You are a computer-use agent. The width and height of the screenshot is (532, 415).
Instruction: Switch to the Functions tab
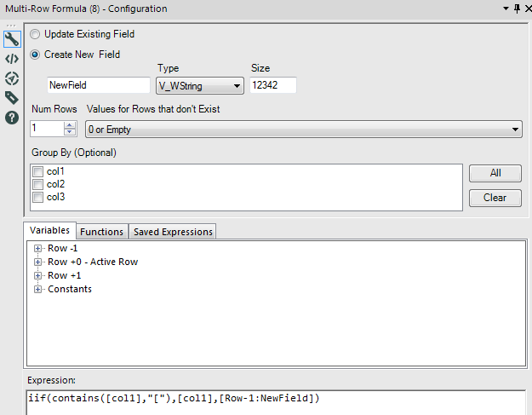[102, 232]
